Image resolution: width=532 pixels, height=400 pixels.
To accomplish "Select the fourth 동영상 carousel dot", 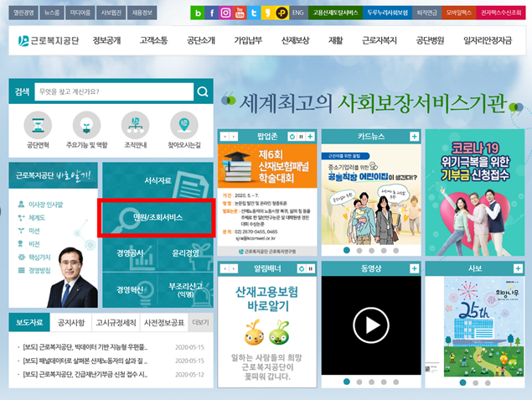I will (x=384, y=382).
